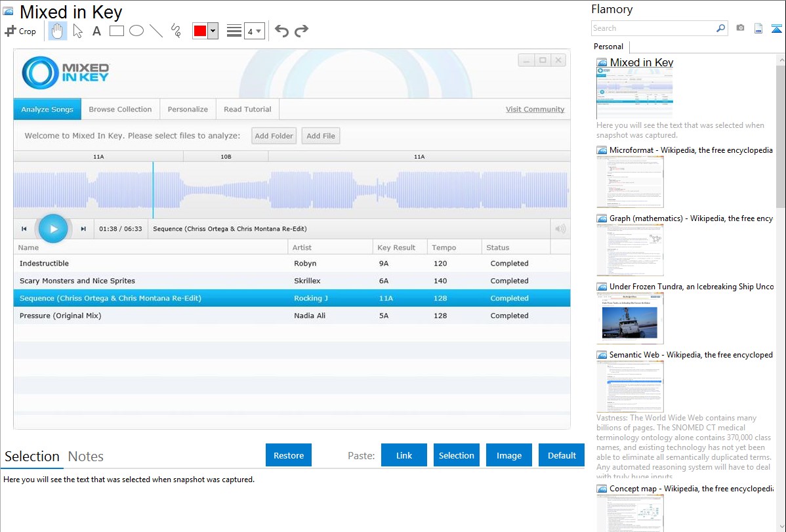Open the Browse Collection tab
The width and height of the screenshot is (786, 532).
coord(120,110)
